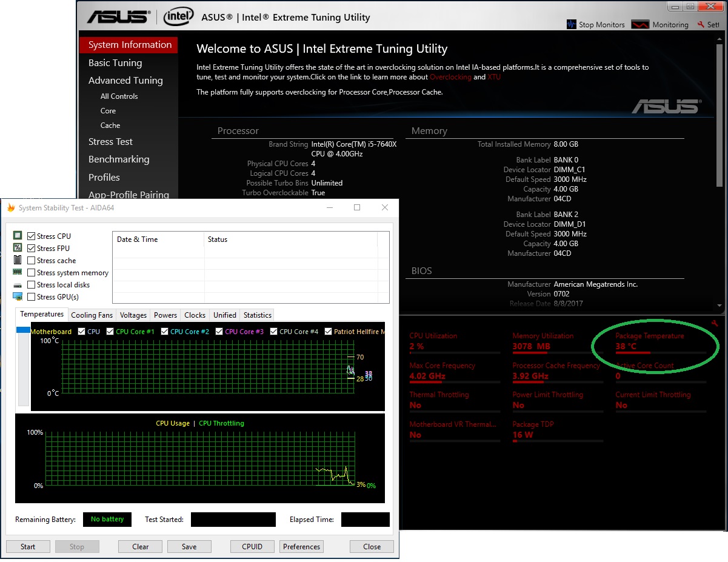Click the Package Temperature monitor reading

coord(661,343)
